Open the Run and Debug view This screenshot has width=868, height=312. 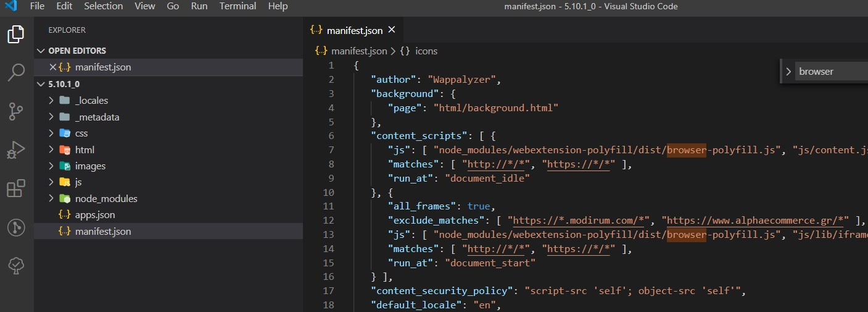point(16,150)
